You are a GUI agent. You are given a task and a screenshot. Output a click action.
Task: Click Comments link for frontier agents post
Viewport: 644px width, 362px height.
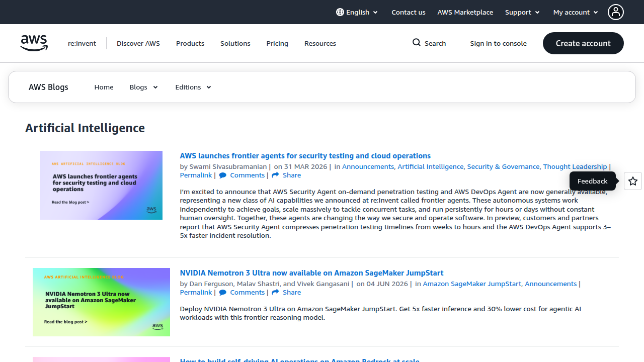click(x=248, y=175)
